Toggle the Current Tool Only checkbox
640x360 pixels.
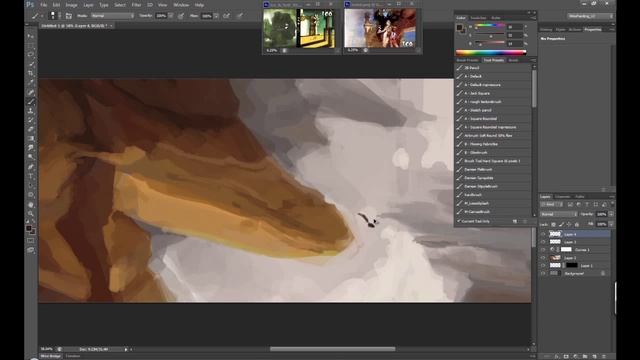click(x=459, y=221)
